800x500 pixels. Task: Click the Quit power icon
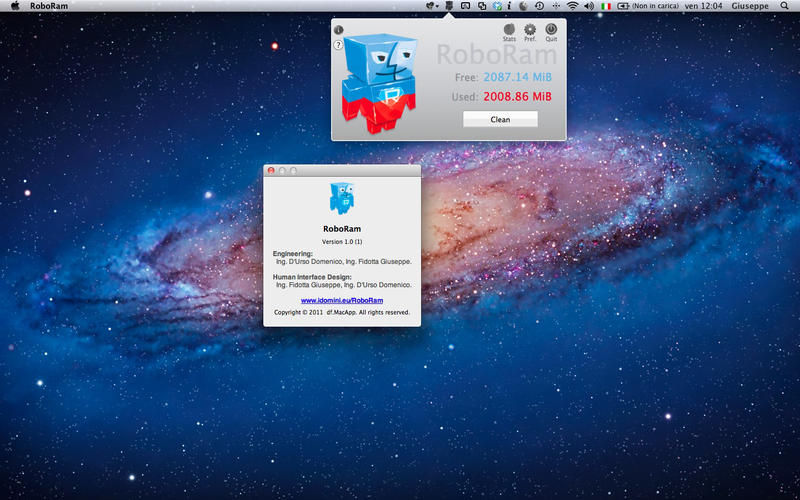point(551,29)
